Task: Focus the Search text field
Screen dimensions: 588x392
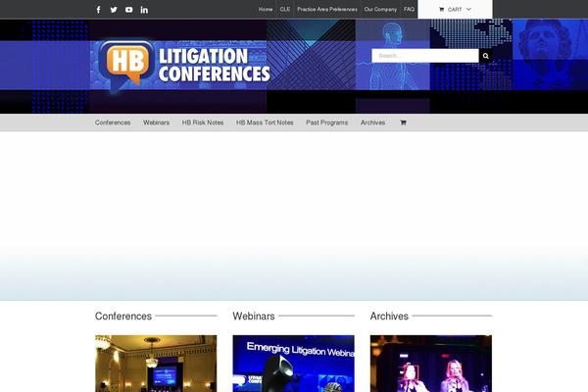Action: (425, 56)
